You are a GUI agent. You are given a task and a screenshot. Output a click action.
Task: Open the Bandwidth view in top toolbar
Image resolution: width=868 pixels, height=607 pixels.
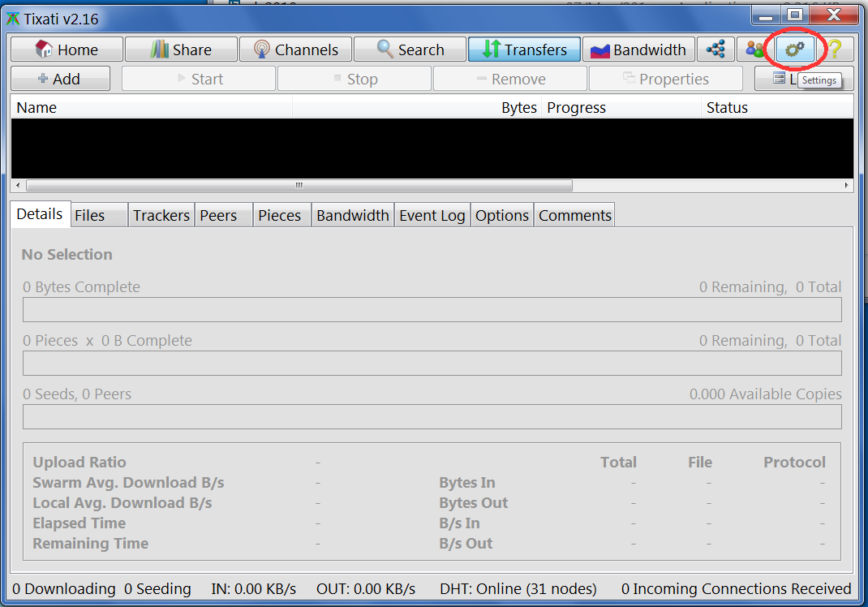click(x=638, y=50)
